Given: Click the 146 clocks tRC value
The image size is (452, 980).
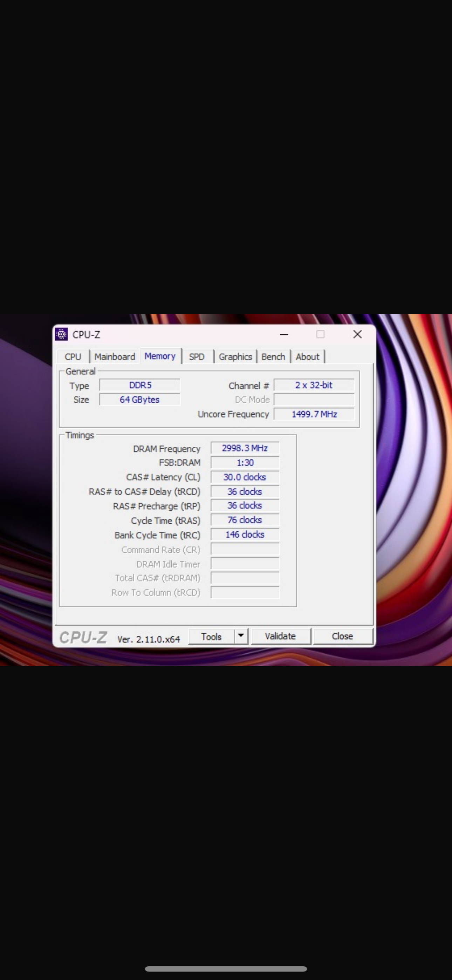Looking at the screenshot, I should [245, 535].
